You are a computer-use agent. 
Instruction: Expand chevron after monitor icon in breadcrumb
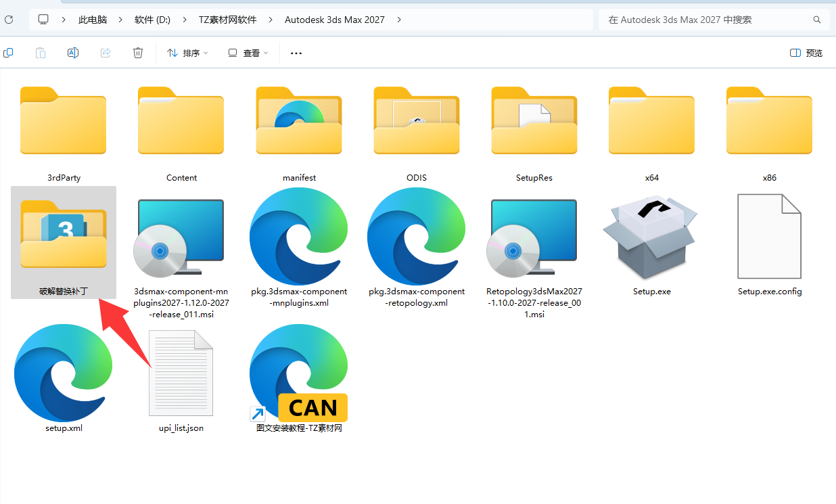(x=64, y=20)
